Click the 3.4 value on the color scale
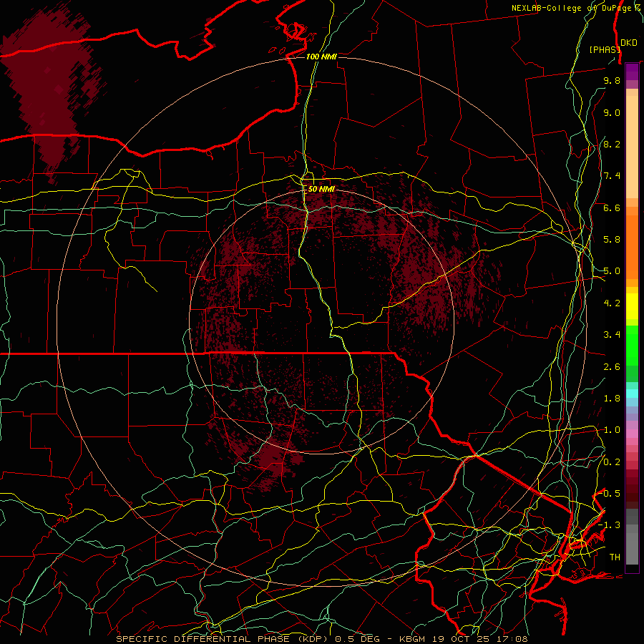The height and width of the screenshot is (644, 644). [612, 335]
